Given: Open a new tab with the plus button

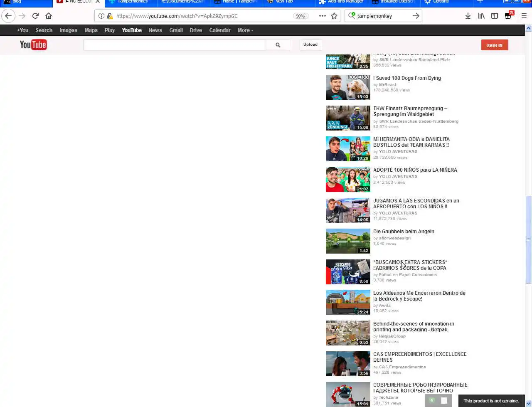Looking at the screenshot, I should coord(480,2).
